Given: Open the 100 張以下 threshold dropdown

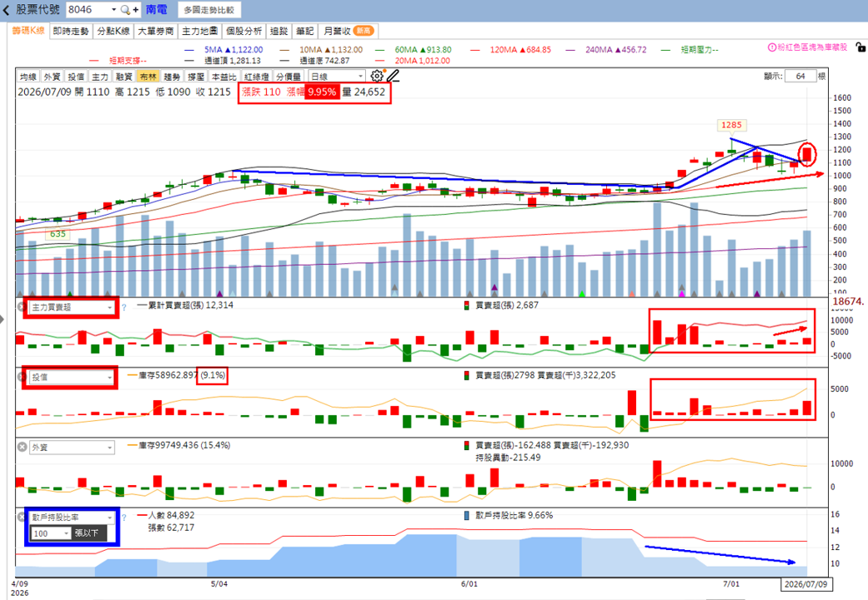Looking at the screenshot, I should pos(51,533).
